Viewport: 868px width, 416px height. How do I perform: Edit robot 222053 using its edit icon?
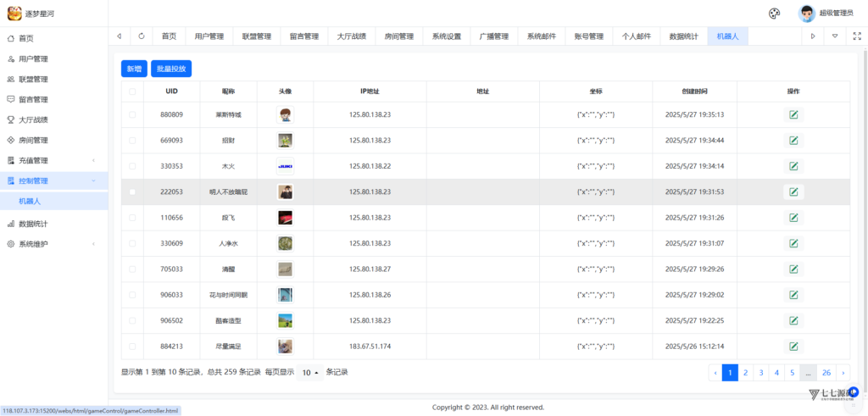793,192
